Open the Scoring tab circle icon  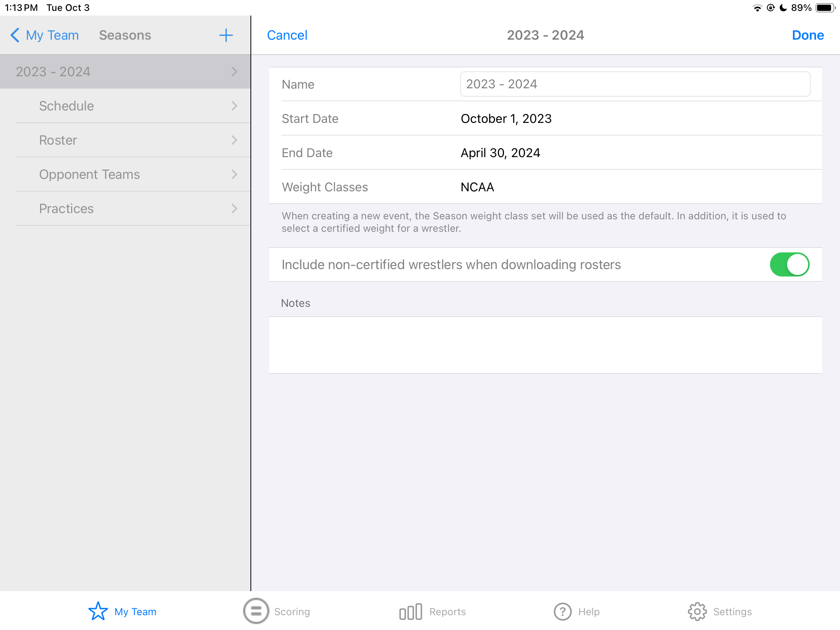(256, 611)
